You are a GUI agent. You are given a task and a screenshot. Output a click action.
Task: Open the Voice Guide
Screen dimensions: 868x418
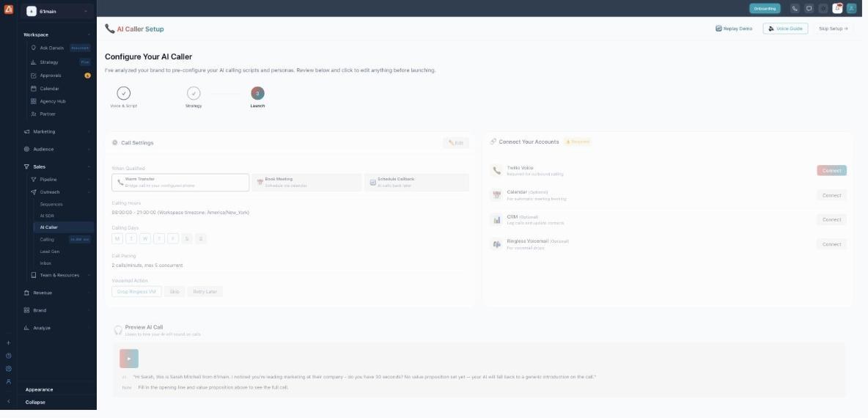point(785,29)
